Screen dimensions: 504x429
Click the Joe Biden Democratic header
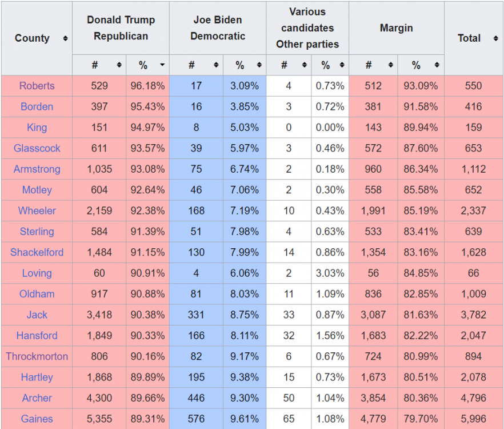[217, 28]
